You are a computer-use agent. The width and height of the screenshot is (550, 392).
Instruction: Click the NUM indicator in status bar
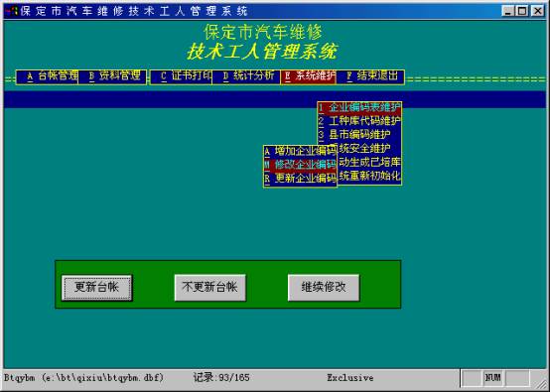[492, 378]
